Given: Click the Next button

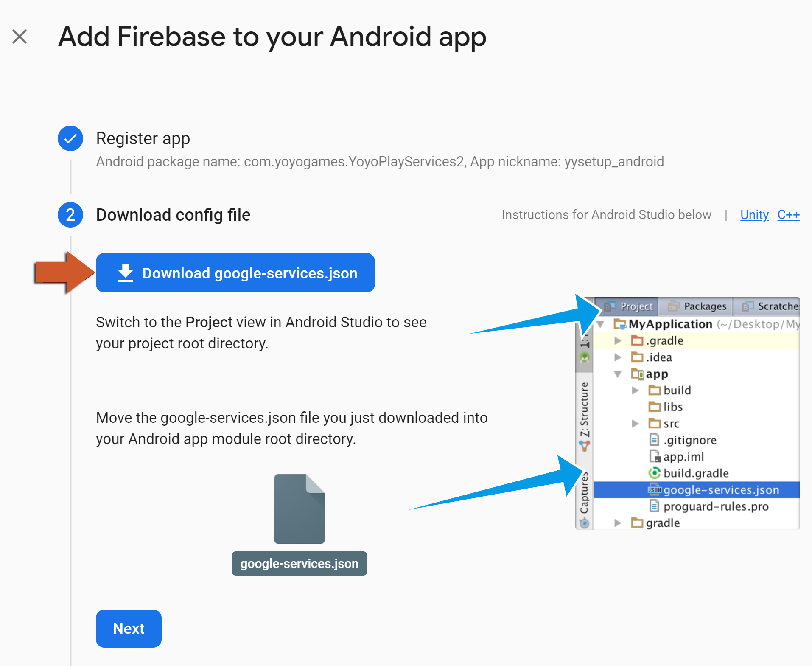Looking at the screenshot, I should coord(129,629).
